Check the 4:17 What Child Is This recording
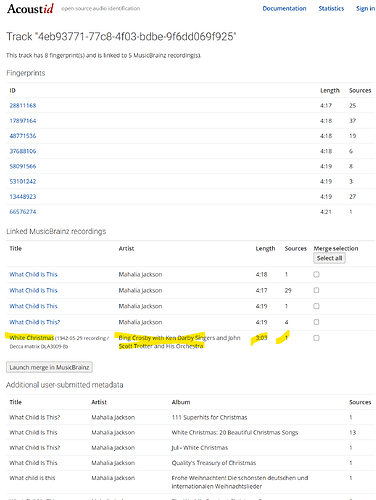The width and height of the screenshot is (376, 500). [x=316, y=290]
